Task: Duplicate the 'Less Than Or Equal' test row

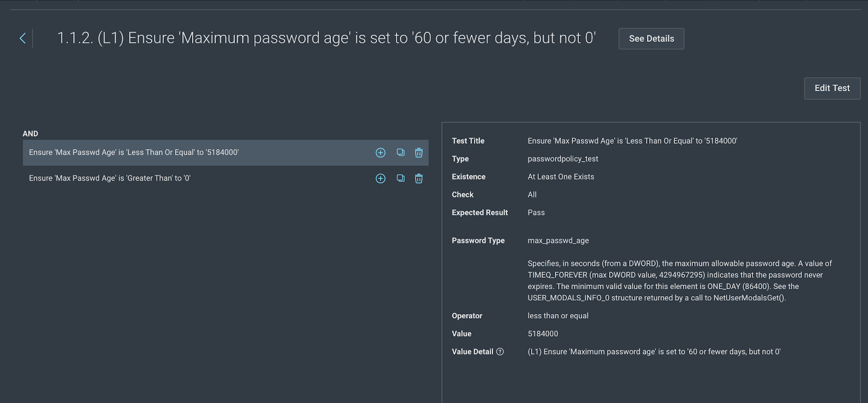Action: [400, 152]
